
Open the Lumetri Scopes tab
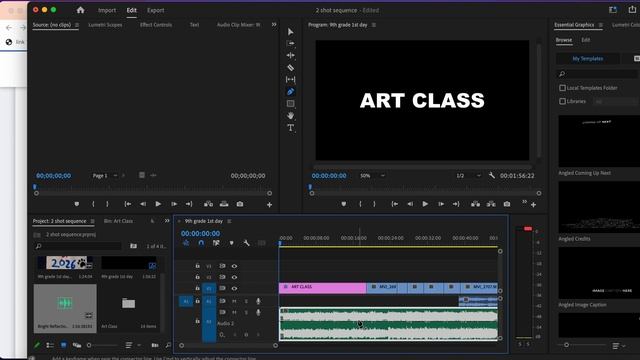coord(105,25)
